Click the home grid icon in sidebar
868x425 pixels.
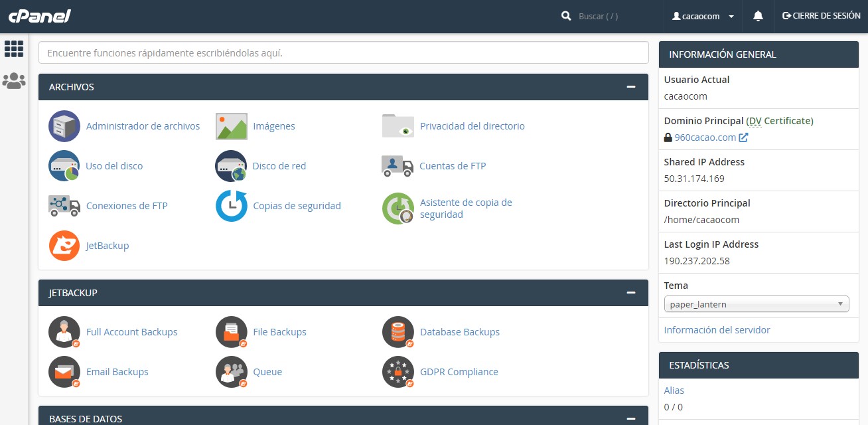pos(14,48)
